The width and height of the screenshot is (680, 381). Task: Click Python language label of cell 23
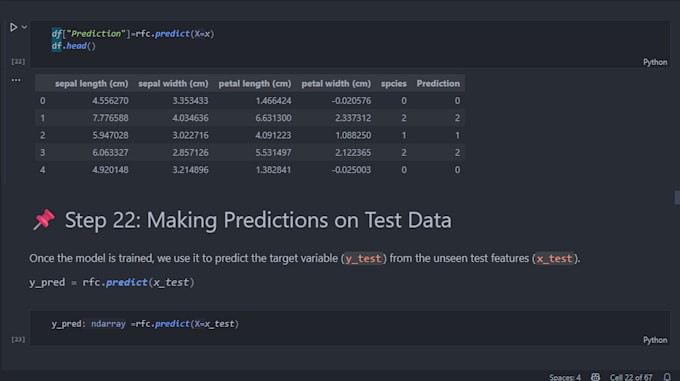pos(655,340)
